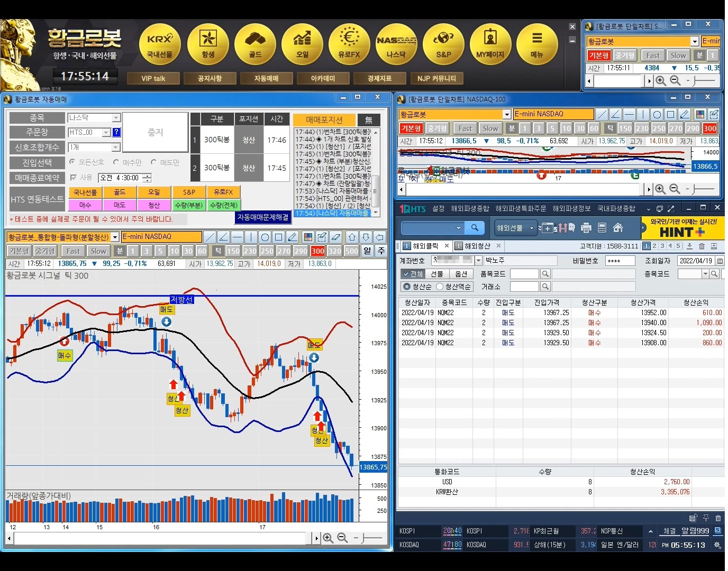Viewport: 728px width, 571px height.
Task: Open the 메뉴 hamburger button
Action: [x=537, y=44]
